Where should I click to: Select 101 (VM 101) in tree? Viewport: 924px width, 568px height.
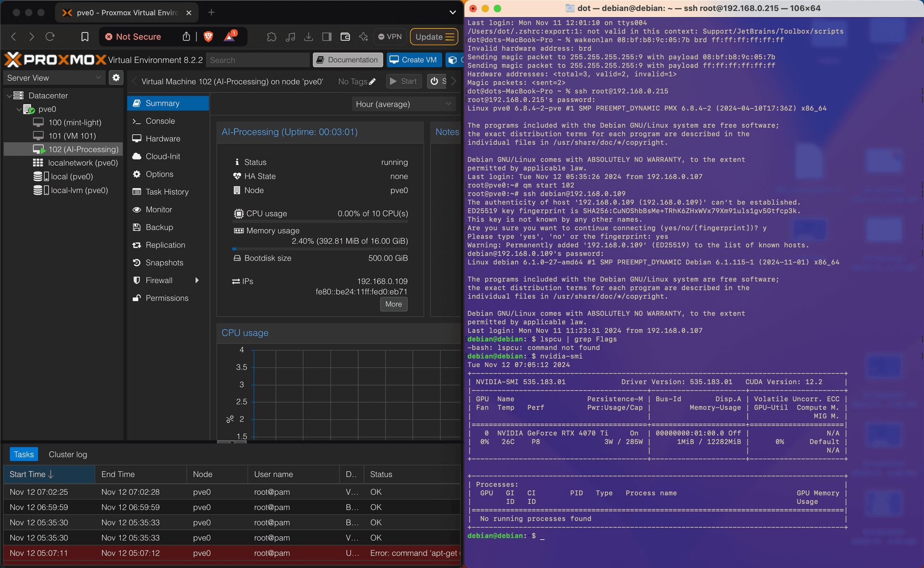point(64,136)
